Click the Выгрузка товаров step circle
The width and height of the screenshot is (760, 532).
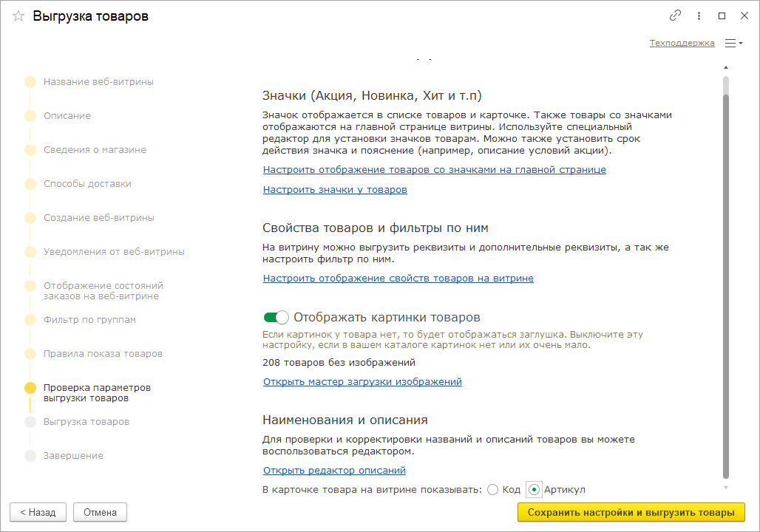(x=30, y=422)
